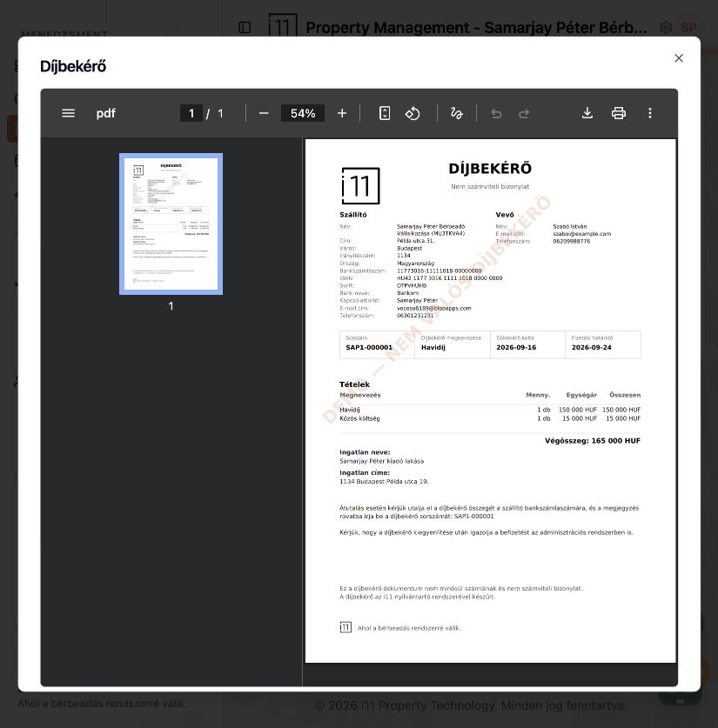Click the SP user avatar in header
Screen dimensions: 718x728
tap(688, 27)
